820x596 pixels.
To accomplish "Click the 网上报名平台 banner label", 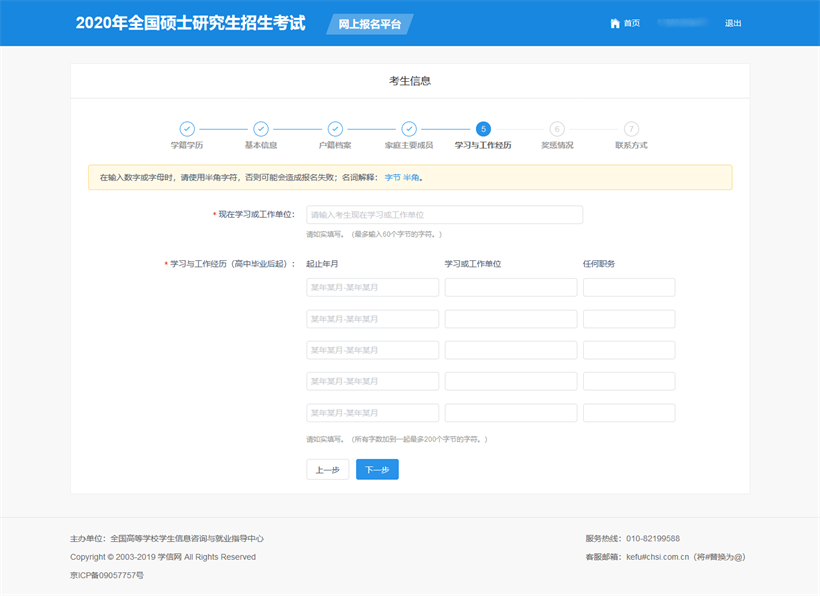I will (x=370, y=24).
